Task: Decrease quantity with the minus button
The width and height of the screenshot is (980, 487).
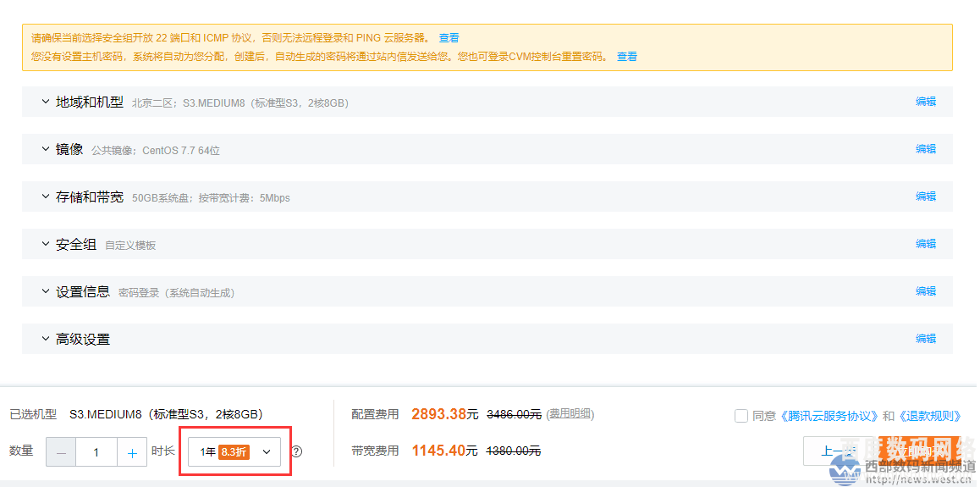Action: click(61, 452)
